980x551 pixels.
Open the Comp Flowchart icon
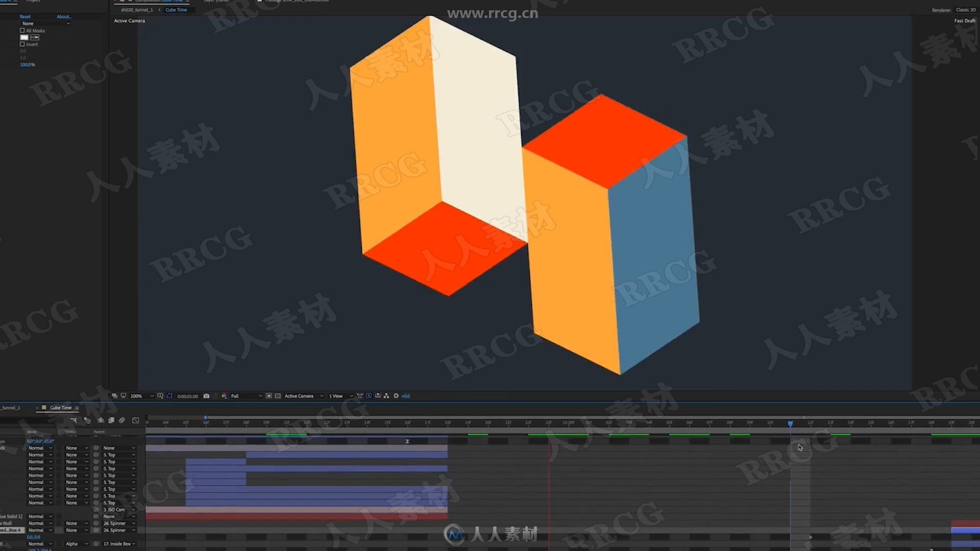click(x=386, y=396)
